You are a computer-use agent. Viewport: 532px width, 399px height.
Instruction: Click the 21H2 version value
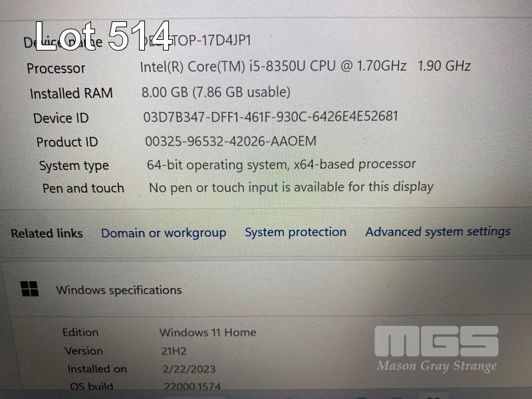point(174,351)
